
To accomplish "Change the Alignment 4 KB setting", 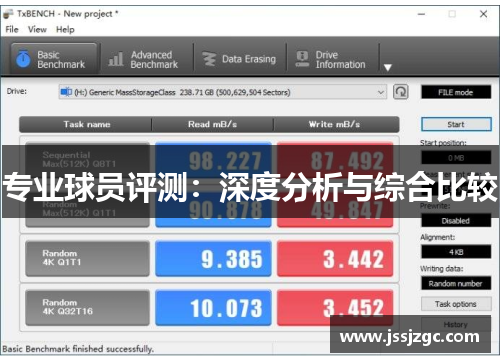I will (x=456, y=252).
